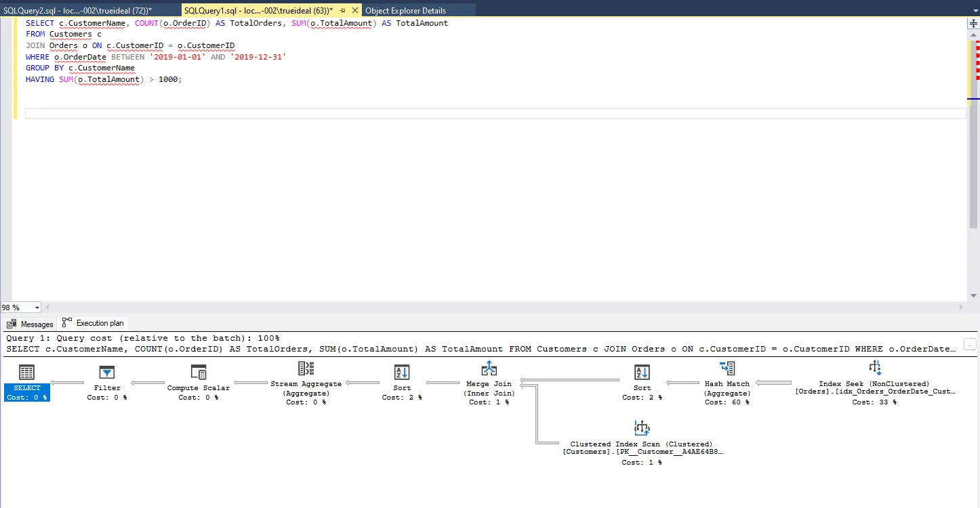
Task: Switch to the Messages results tab
Action: click(30, 324)
